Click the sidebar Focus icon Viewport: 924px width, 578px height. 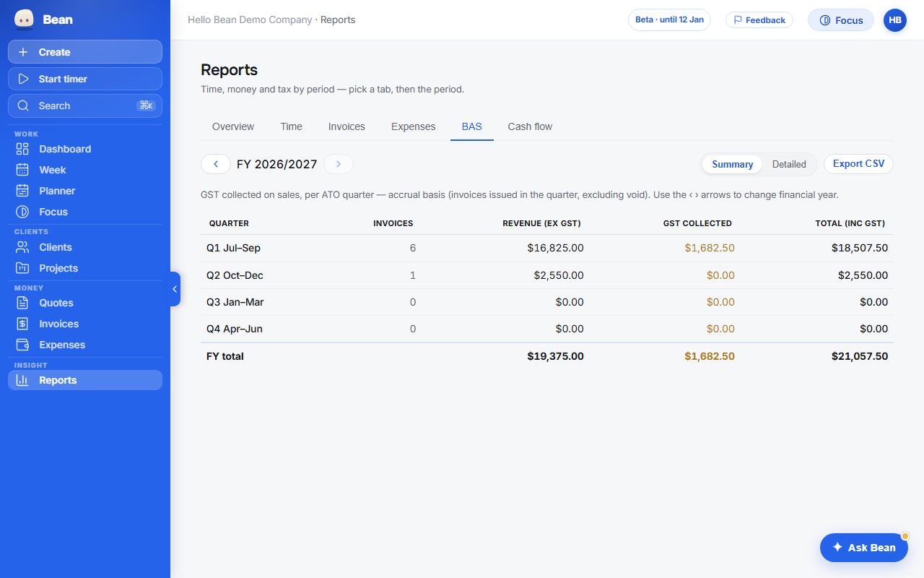tap(22, 212)
